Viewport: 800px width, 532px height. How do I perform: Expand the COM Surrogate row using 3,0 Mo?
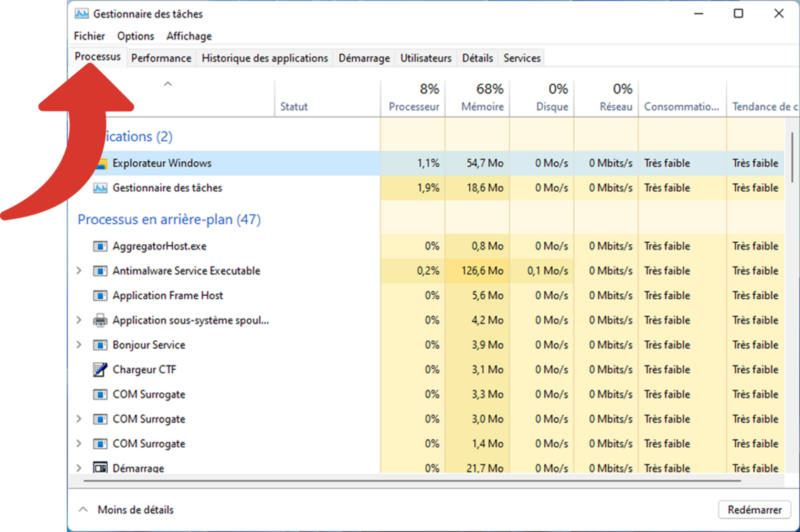point(79,419)
